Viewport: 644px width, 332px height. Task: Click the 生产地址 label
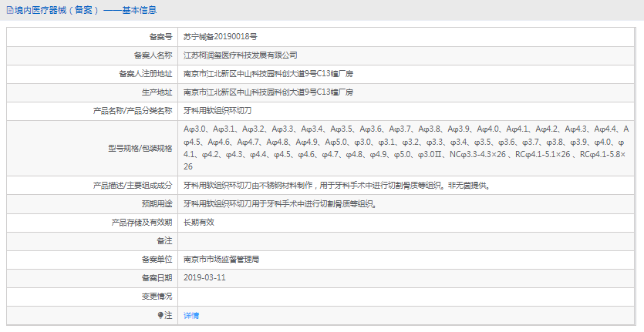(x=157, y=92)
